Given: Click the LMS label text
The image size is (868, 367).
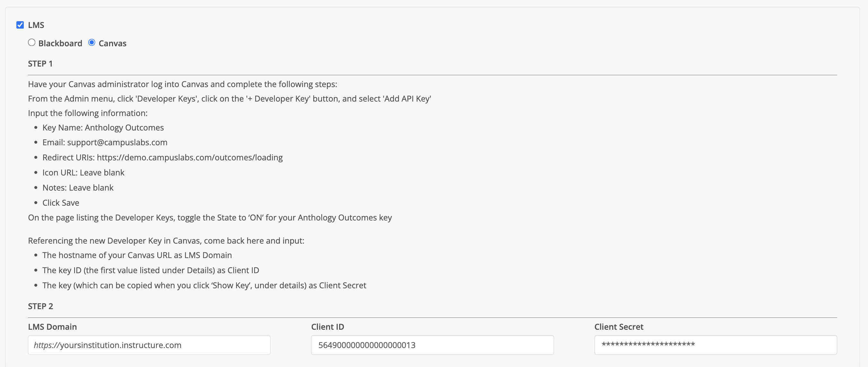Looking at the screenshot, I should pyautogui.click(x=36, y=25).
